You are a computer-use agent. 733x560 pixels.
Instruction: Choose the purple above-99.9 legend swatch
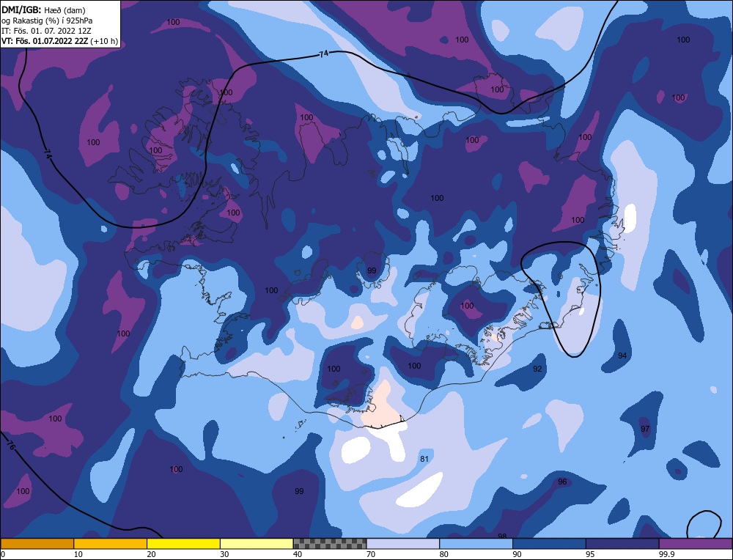696,544
